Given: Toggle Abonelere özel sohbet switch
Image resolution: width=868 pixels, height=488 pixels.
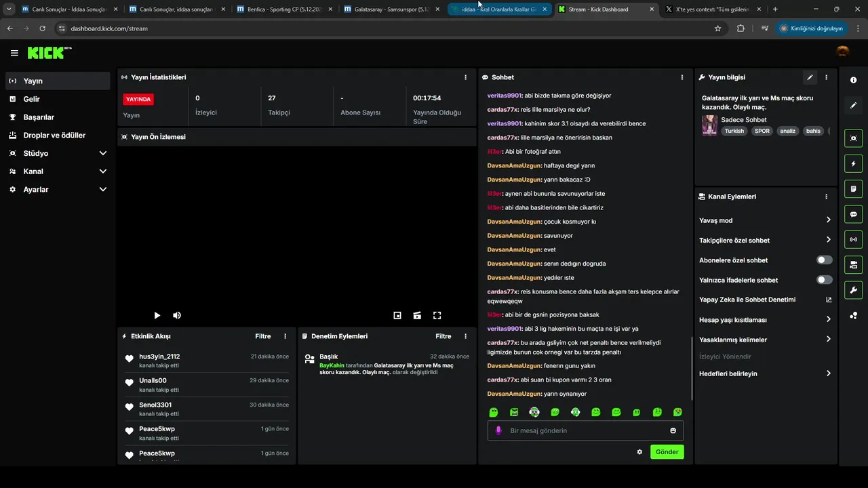Looking at the screenshot, I should [824, 260].
